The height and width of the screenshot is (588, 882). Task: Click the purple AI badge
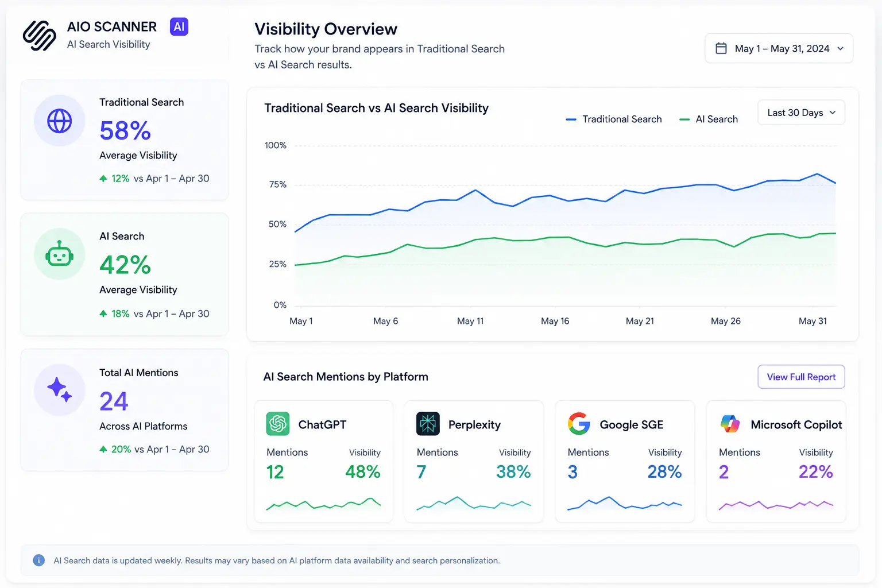pos(179,27)
